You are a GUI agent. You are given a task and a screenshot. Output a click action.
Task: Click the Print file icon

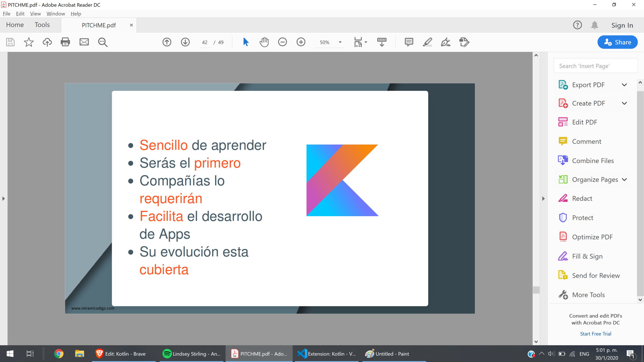65,42
